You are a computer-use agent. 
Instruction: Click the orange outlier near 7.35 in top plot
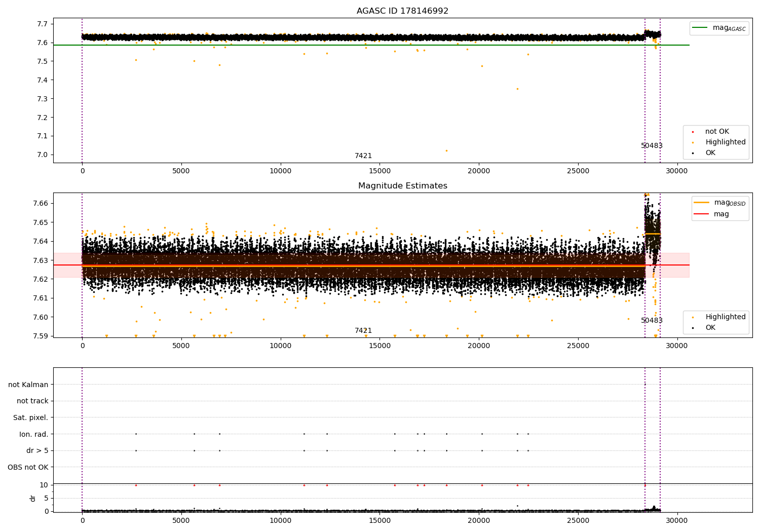coord(517,89)
